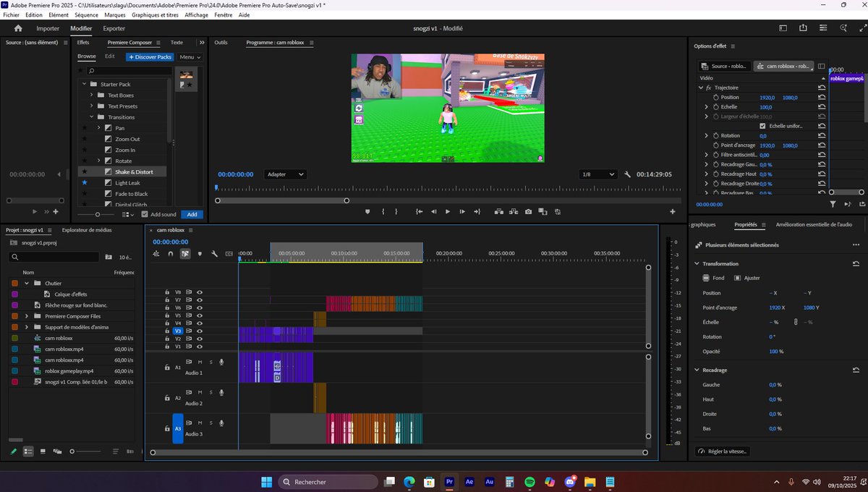Click the Project panel thumbnail size slider
868x492 pixels.
pos(87,451)
